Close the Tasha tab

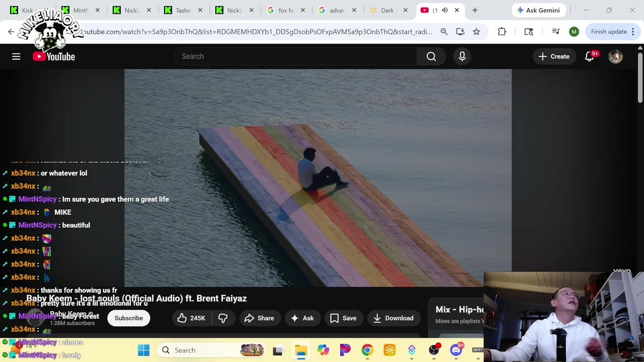200,10
